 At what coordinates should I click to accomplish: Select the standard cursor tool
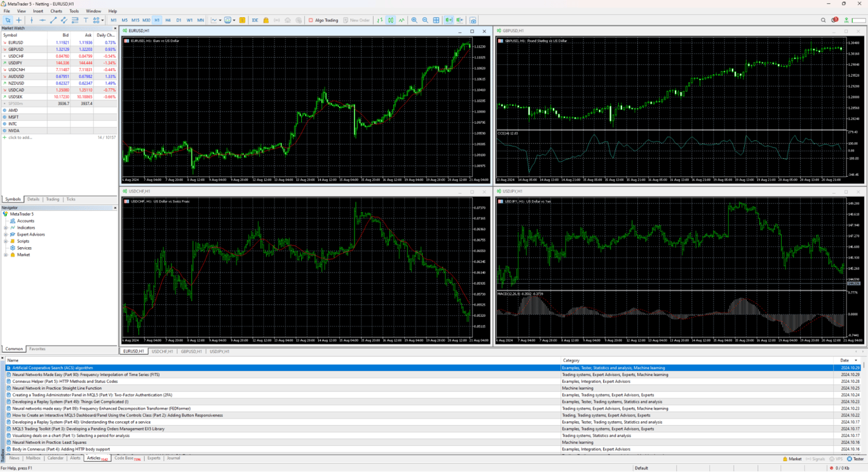[x=8, y=20]
